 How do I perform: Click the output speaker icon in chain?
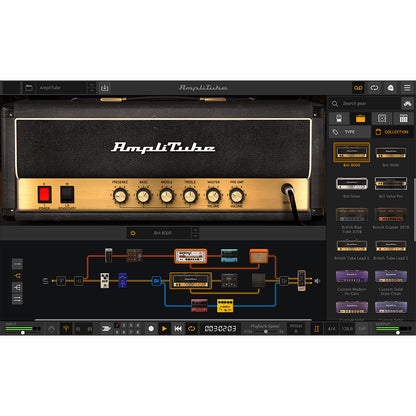[x=317, y=281]
